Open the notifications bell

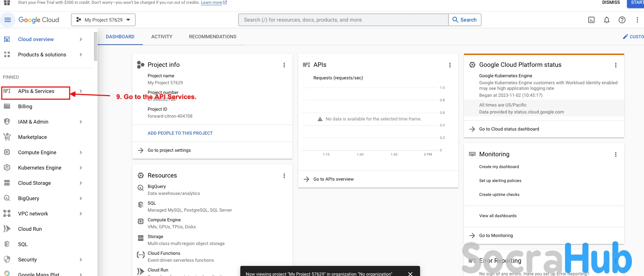607,20
